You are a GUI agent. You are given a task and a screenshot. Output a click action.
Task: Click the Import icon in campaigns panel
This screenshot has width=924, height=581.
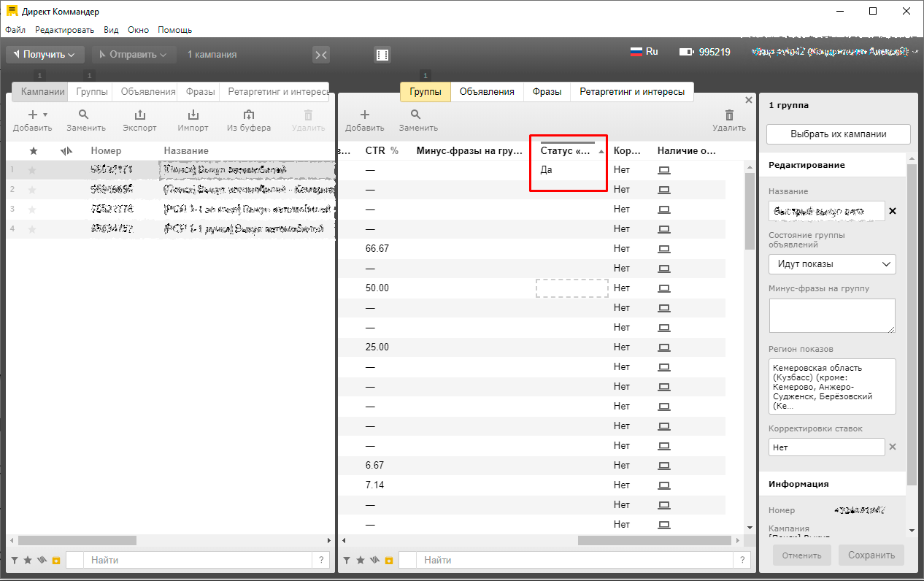(x=193, y=115)
